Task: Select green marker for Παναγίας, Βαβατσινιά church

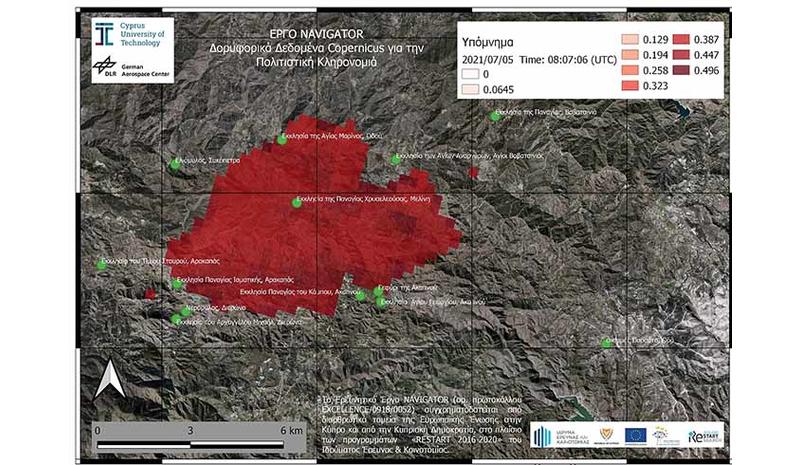Action: 495,116
